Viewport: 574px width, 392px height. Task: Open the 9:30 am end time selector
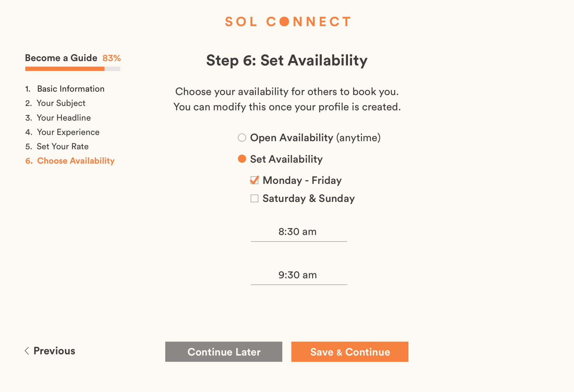click(x=298, y=275)
